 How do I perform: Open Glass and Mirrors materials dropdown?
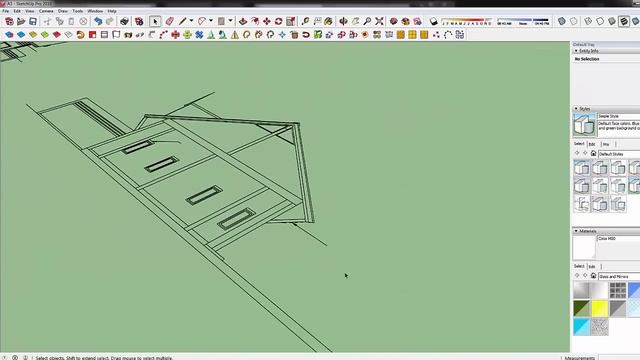619,277
